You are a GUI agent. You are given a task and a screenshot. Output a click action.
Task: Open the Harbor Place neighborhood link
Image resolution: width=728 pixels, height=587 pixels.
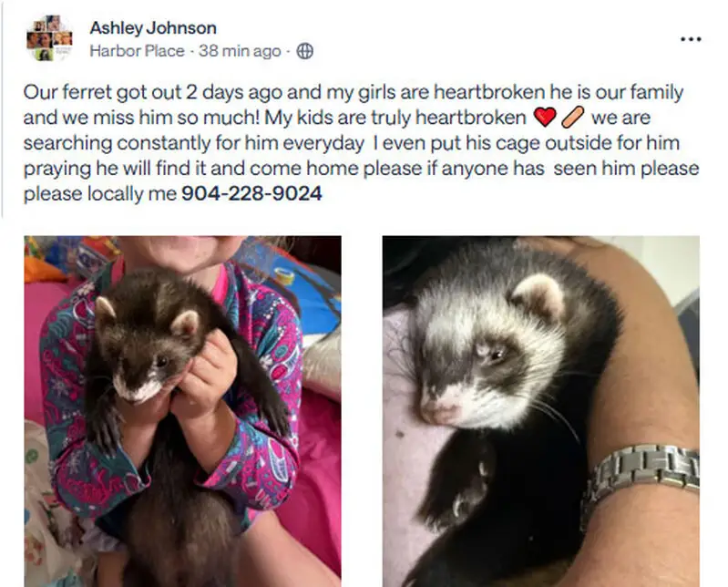[137, 51]
